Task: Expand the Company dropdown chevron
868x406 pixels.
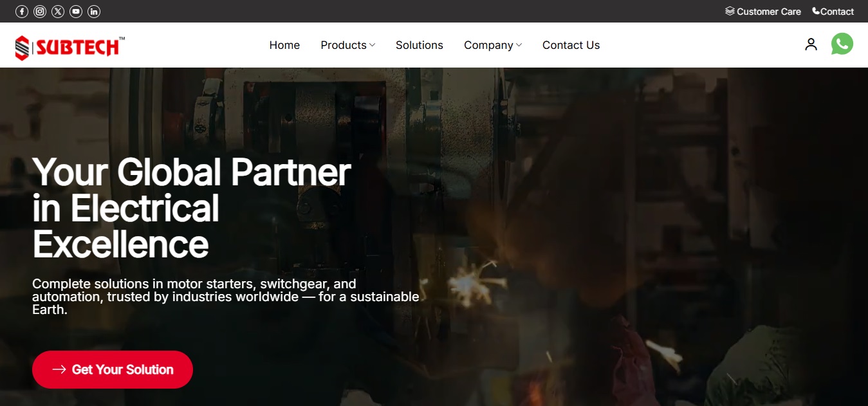Action: tap(519, 45)
